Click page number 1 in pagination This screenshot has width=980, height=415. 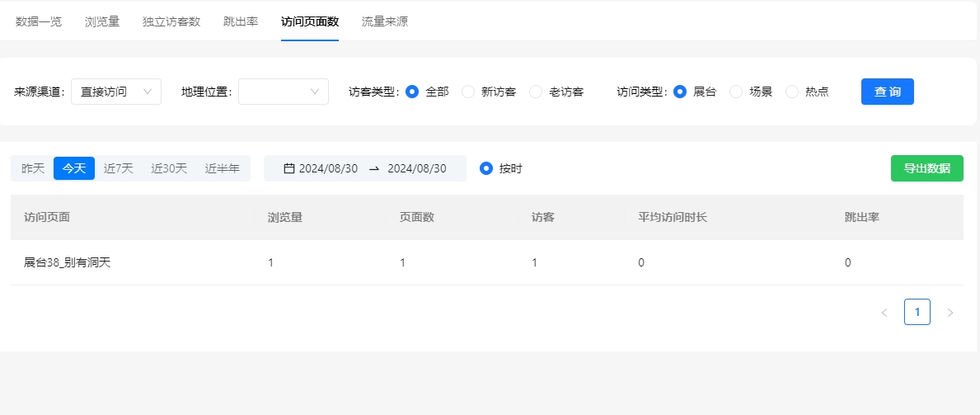point(917,312)
